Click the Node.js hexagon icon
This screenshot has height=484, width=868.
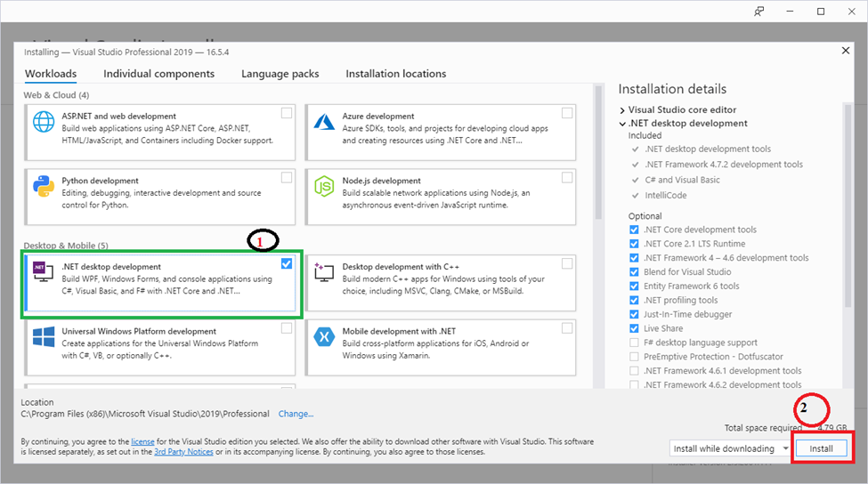pyautogui.click(x=324, y=187)
